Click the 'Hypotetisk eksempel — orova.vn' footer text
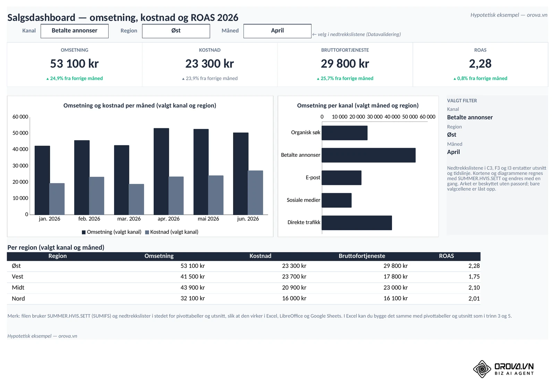The image size is (555, 392). tap(42, 336)
